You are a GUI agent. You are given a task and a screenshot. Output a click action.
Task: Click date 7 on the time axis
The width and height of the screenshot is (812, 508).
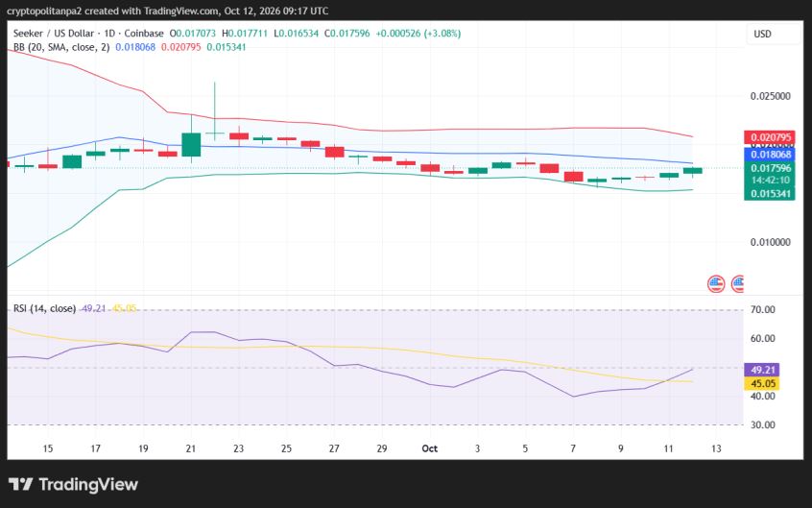coord(573,448)
